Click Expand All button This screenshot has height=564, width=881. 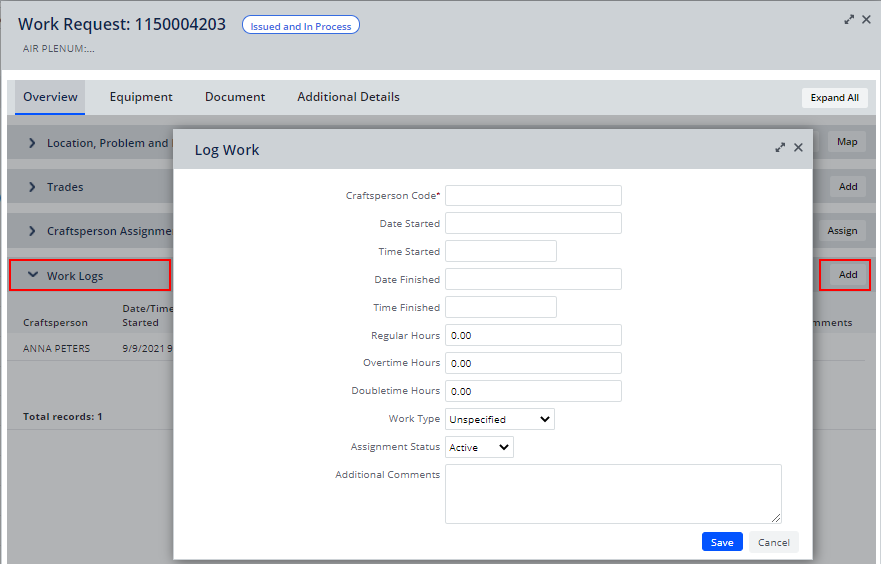834,98
